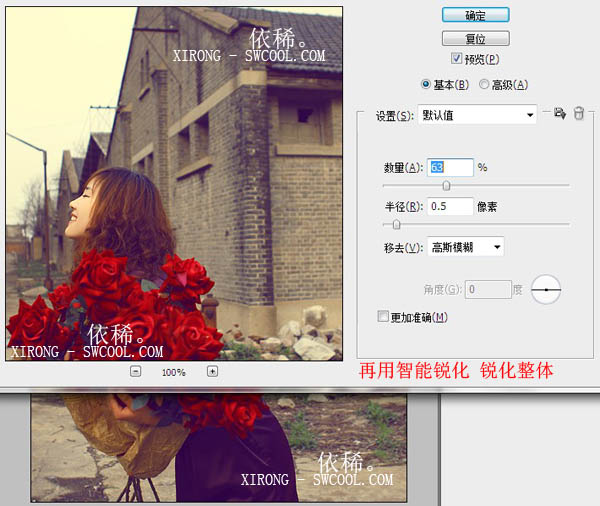Enable the 更加准确 (More Accurate) checkbox
600x506 pixels.
click(383, 317)
